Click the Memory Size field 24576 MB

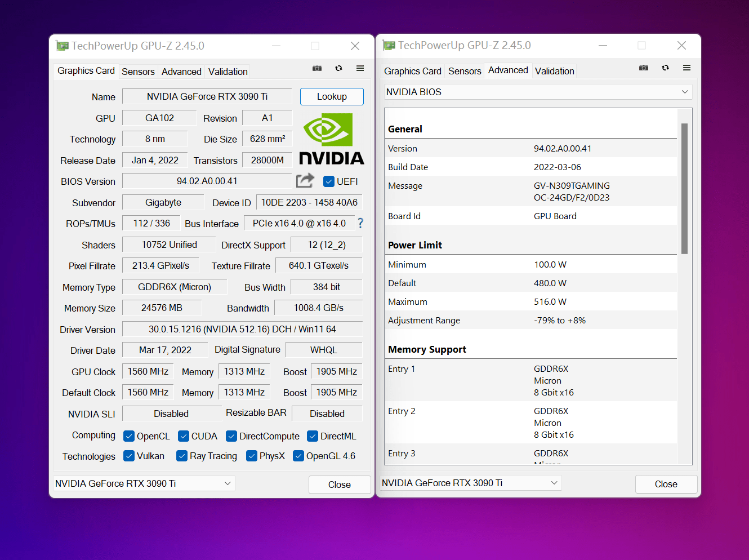point(162,308)
